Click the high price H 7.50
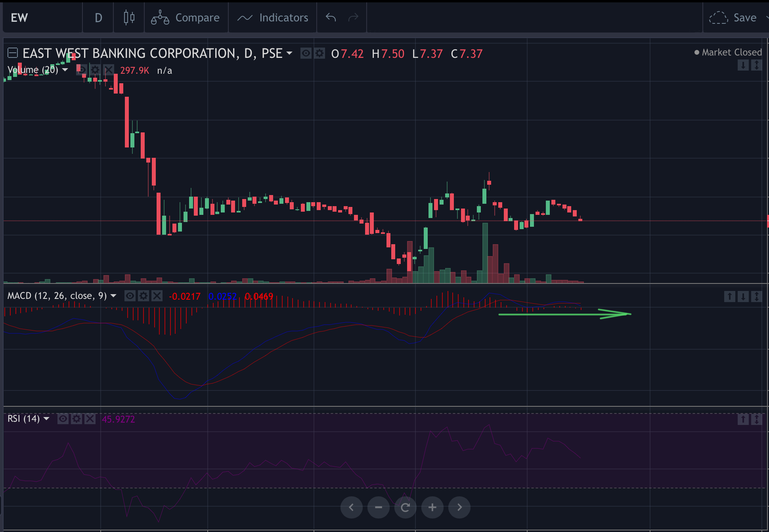The image size is (769, 532). (388, 54)
